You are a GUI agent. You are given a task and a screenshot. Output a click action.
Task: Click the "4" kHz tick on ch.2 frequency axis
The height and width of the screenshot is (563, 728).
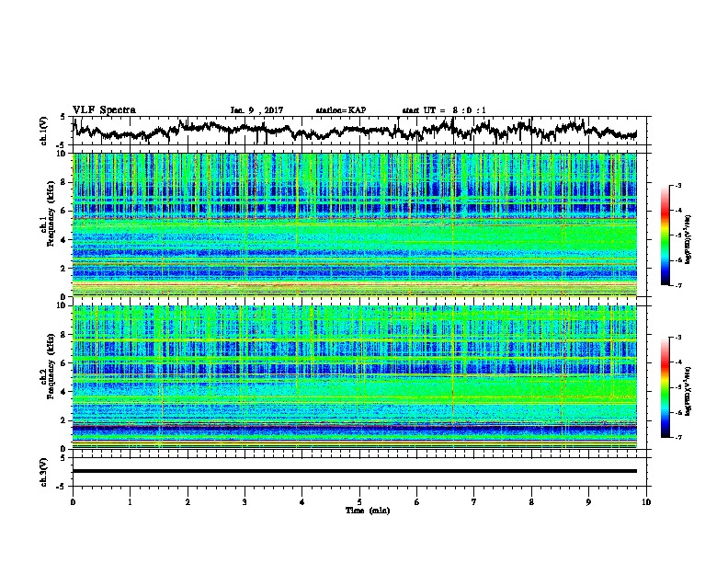coord(64,392)
